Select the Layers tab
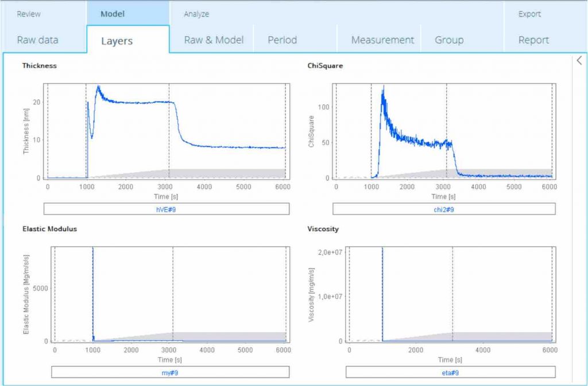 pyautogui.click(x=117, y=41)
